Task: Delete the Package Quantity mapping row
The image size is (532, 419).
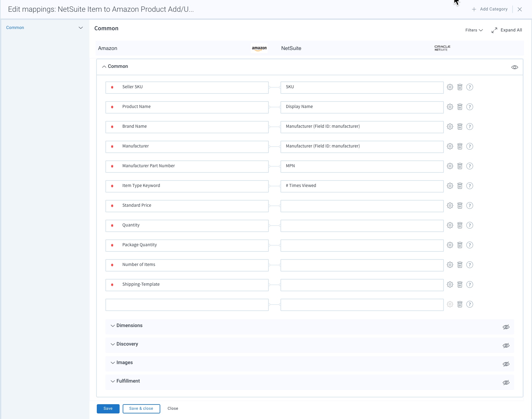Action: click(x=460, y=245)
